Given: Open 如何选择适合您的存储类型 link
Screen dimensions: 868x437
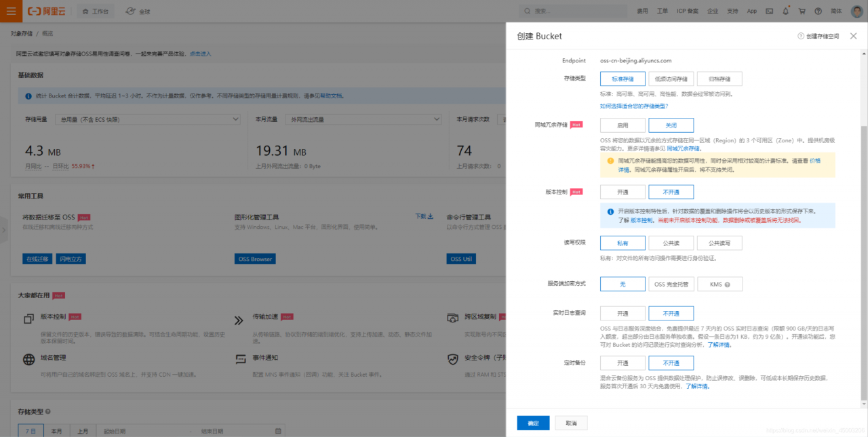Looking at the screenshot, I should click(x=634, y=106).
